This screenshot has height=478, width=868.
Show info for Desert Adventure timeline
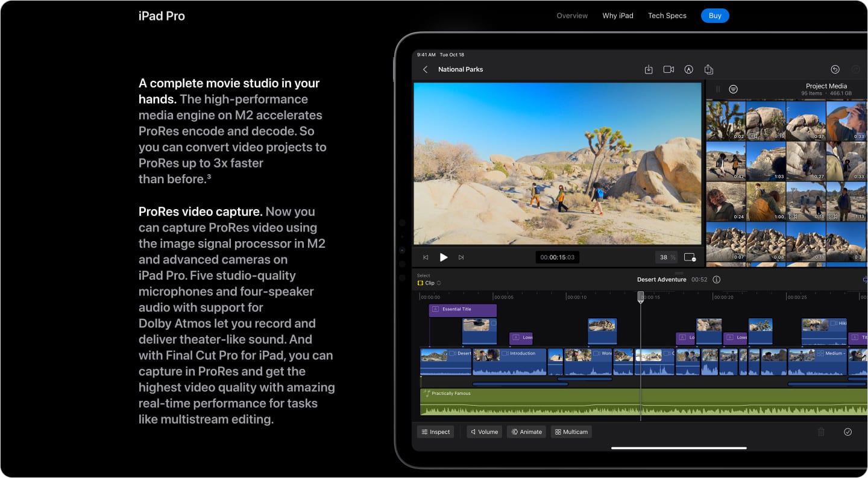click(x=716, y=280)
